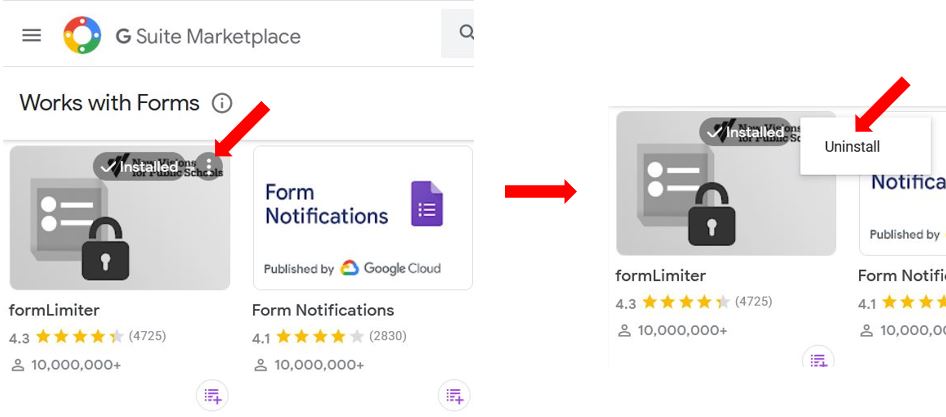Click Form Notifications title above 4.1 (2830) rating

323,310
